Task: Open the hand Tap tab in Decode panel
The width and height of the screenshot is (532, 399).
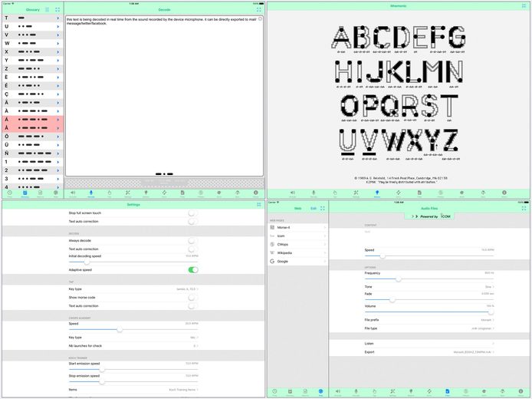Action: (x=110, y=193)
